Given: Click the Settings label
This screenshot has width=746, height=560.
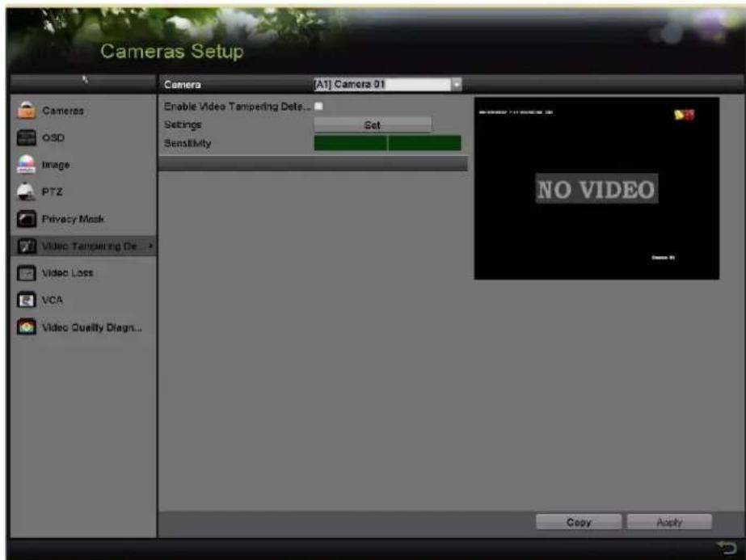Looking at the screenshot, I should 183,124.
